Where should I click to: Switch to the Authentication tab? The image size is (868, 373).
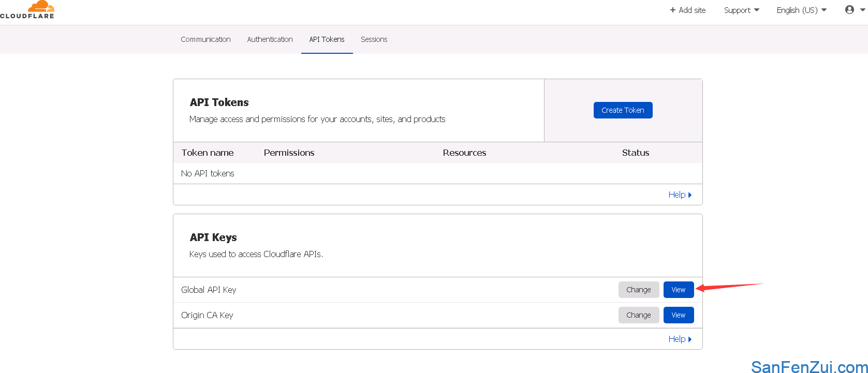click(270, 39)
